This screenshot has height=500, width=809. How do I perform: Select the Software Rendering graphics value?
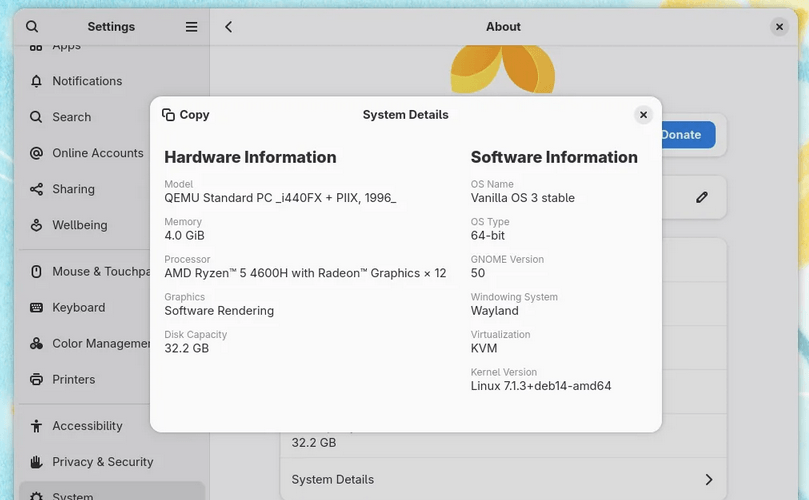point(219,311)
